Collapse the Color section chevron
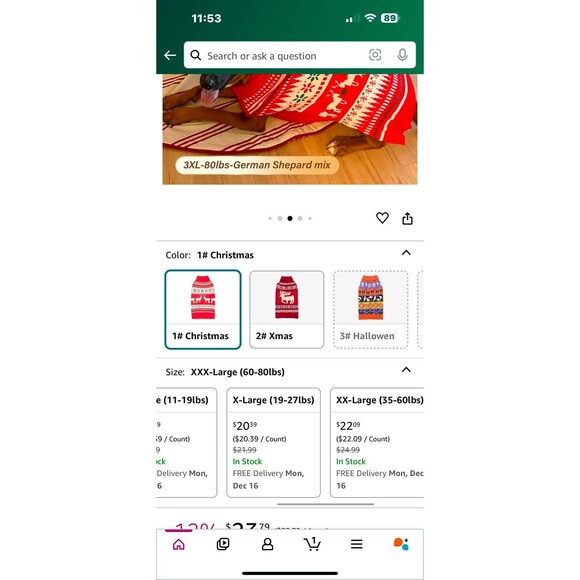Viewport: 580px width, 580px height. click(x=406, y=253)
